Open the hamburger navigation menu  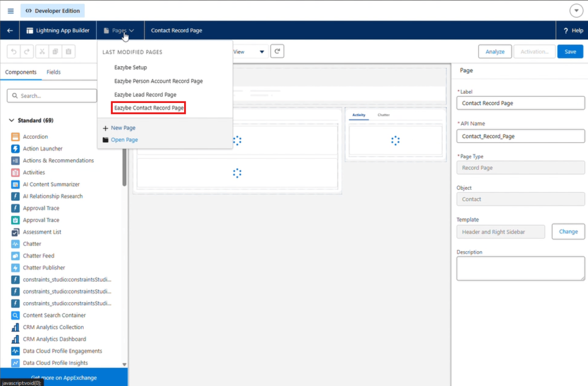pos(11,11)
